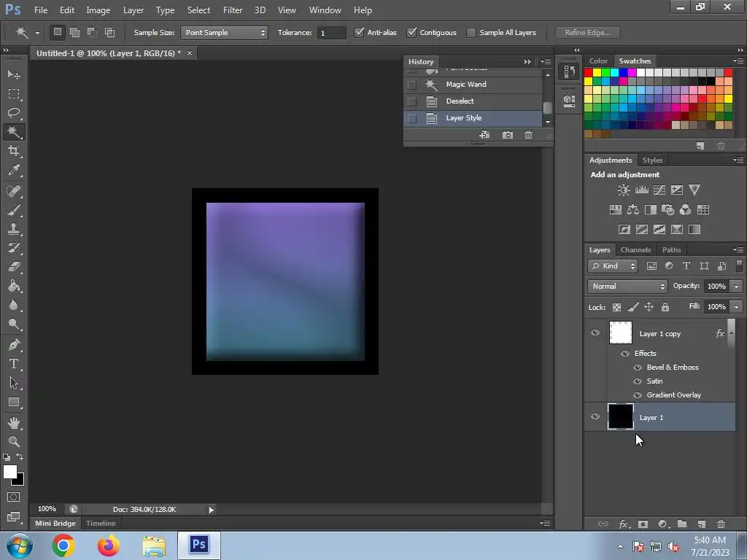
Task: Create new snapshot camera icon in History
Action: [508, 135]
